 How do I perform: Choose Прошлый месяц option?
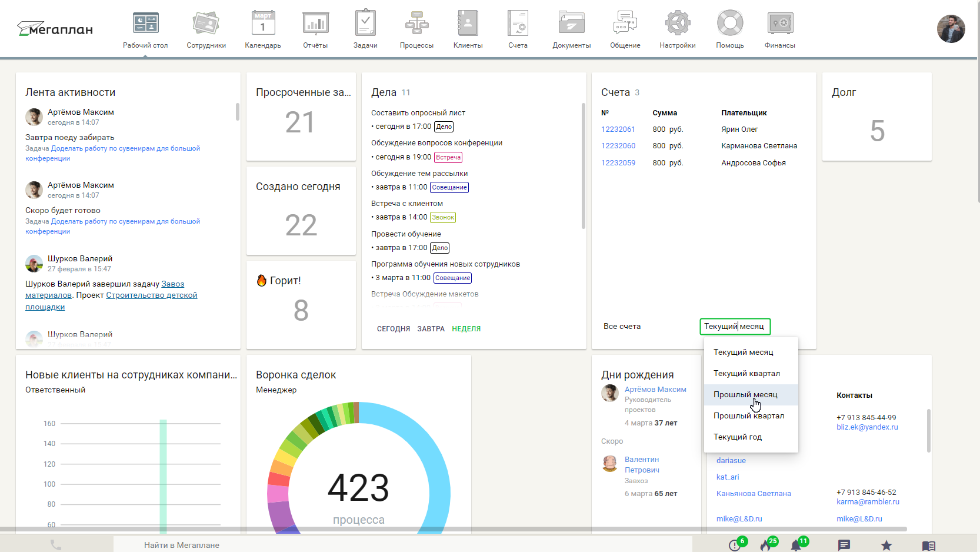tap(751, 394)
